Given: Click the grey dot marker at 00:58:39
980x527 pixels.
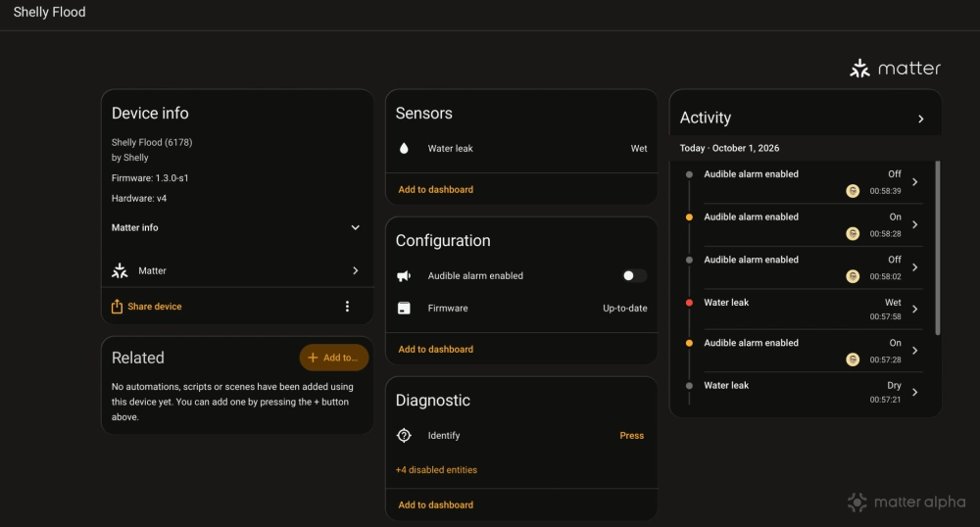Looking at the screenshot, I should [x=689, y=174].
